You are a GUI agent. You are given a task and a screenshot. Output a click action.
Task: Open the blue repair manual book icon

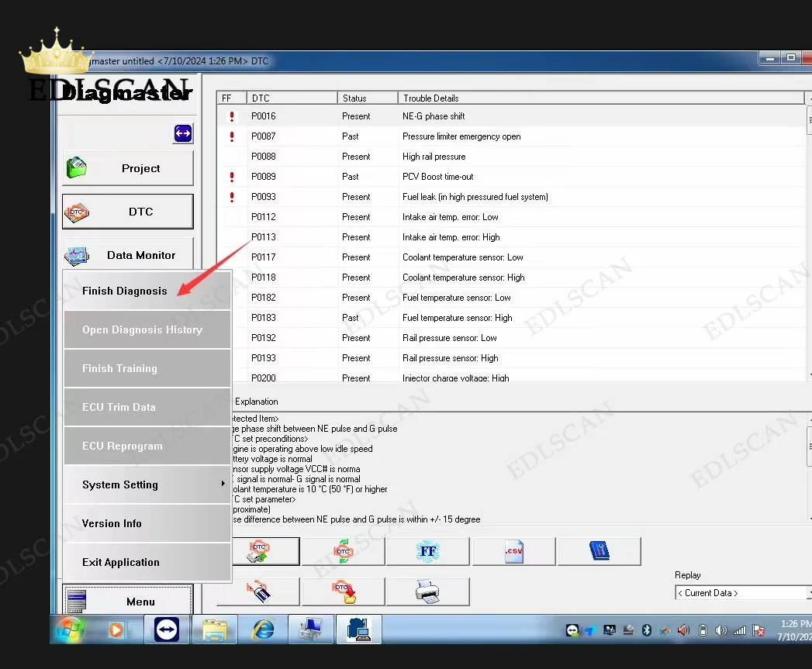(599, 551)
